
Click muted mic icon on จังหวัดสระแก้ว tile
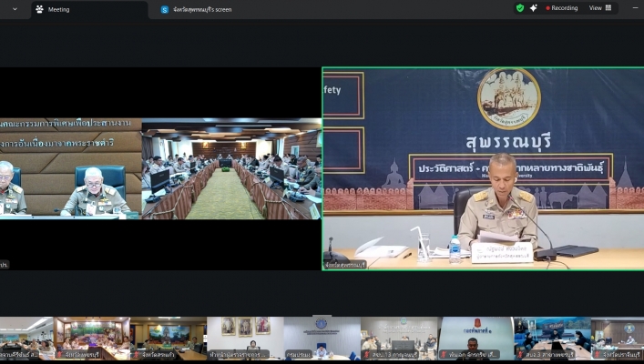[137, 355]
